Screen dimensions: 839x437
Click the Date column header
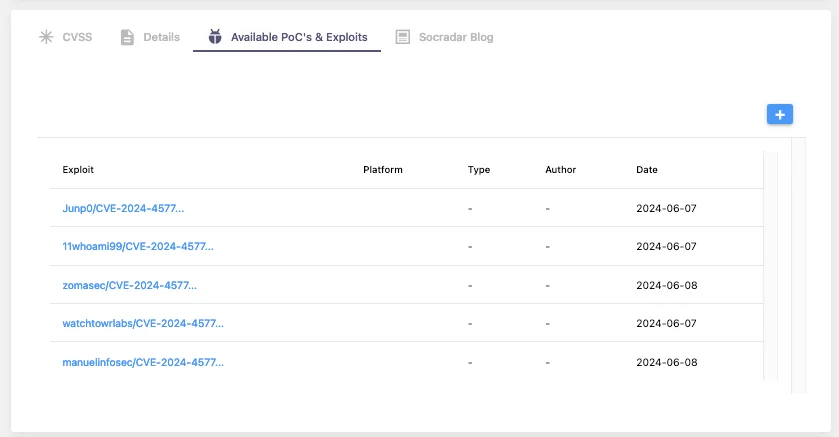(647, 170)
